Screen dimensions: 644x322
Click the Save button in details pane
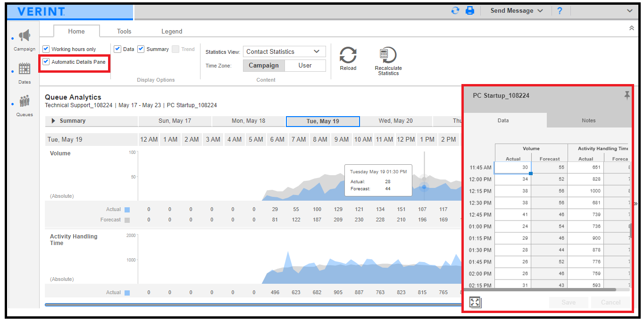(569, 302)
